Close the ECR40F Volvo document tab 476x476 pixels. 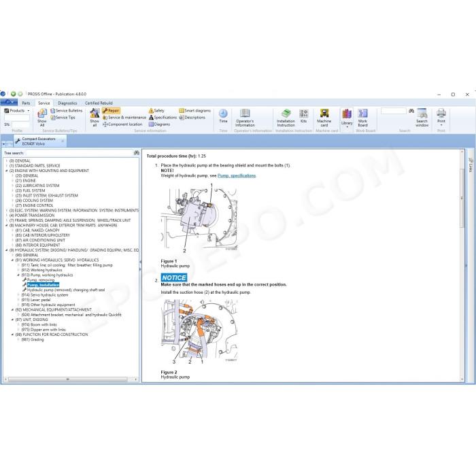(x=63, y=141)
